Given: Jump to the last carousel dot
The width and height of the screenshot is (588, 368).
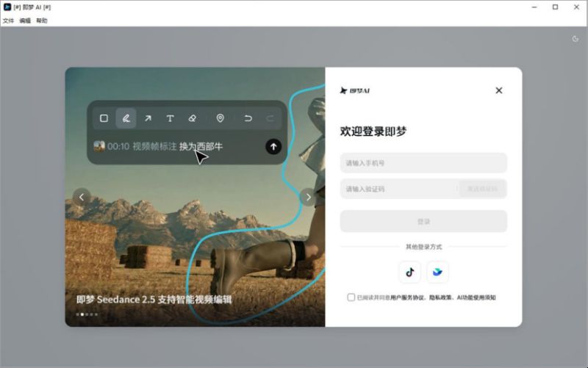Looking at the screenshot, I should click(x=96, y=314).
